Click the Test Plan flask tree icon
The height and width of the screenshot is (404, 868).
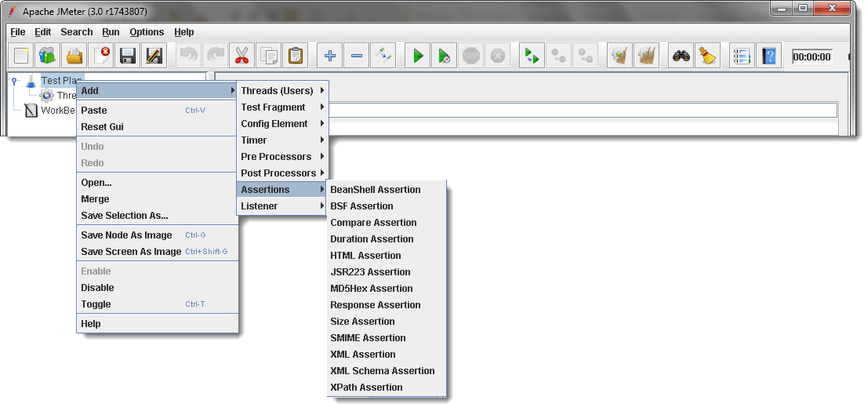31,81
